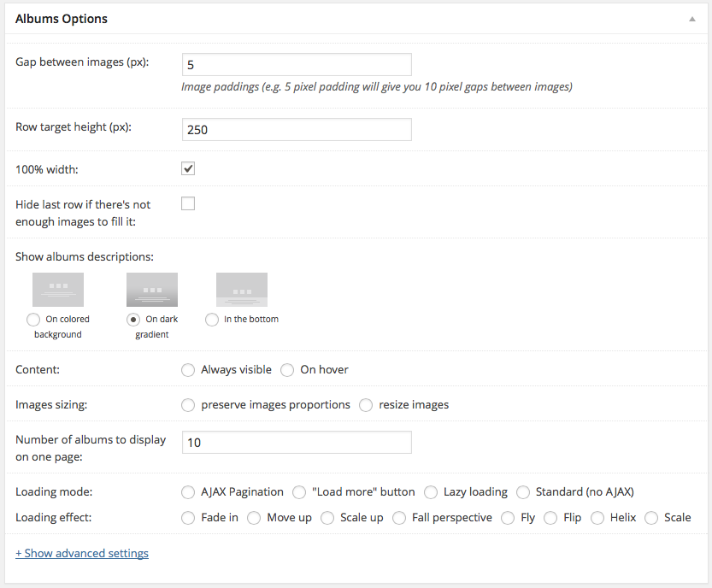Click the colored background layout thumbnail
This screenshot has height=588, width=712.
(57, 290)
